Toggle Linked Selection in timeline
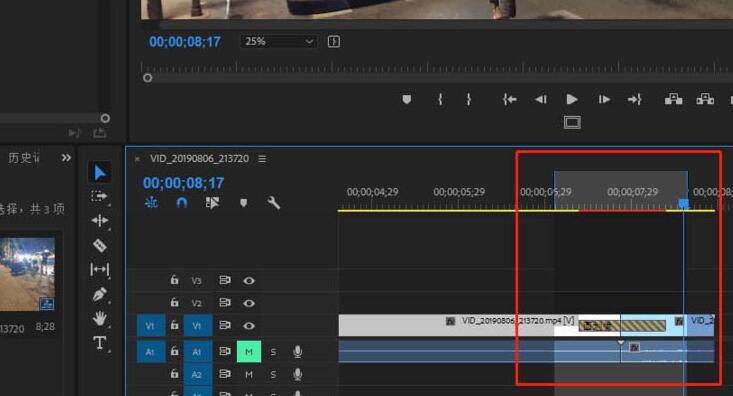The height and width of the screenshot is (396, 733). [x=212, y=202]
